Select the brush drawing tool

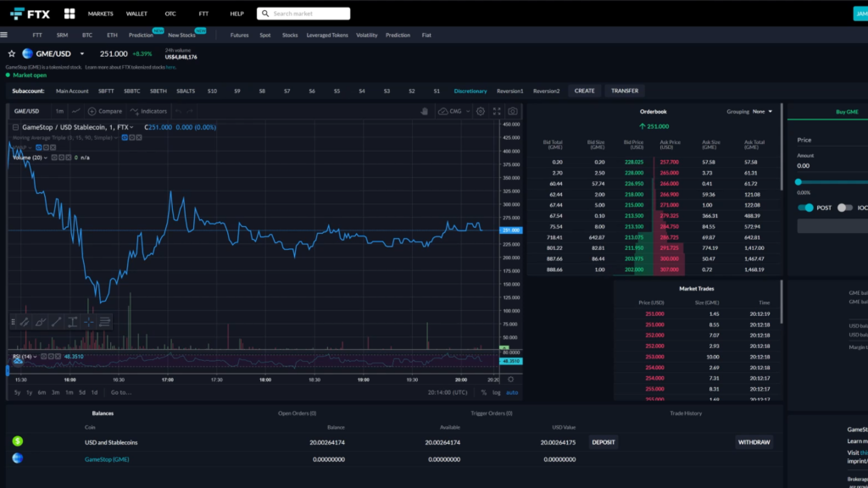pos(41,321)
